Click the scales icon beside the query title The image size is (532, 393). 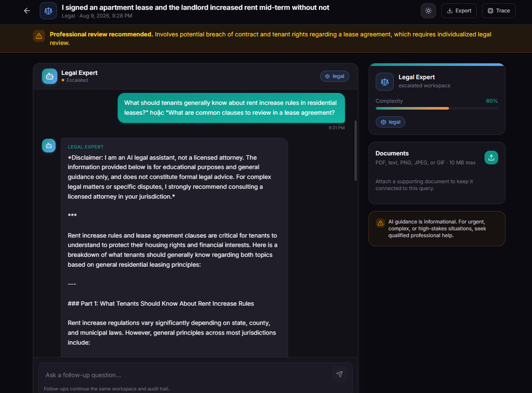48,11
